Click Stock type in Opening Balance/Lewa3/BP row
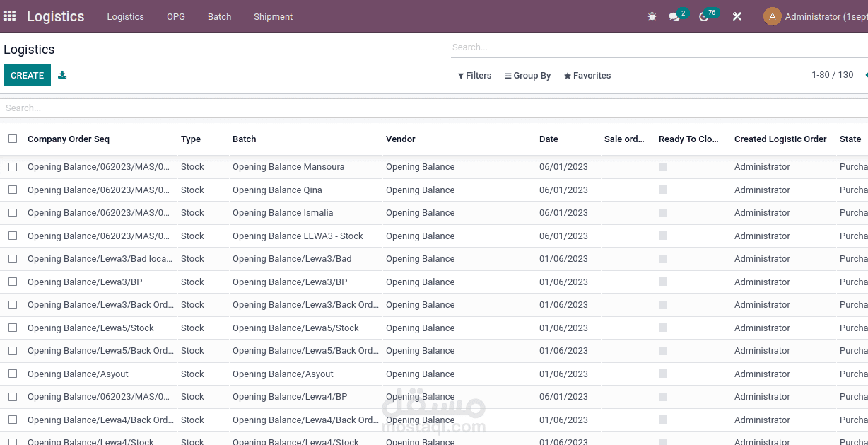Screen dimensions: 868x445 [x=192, y=282]
